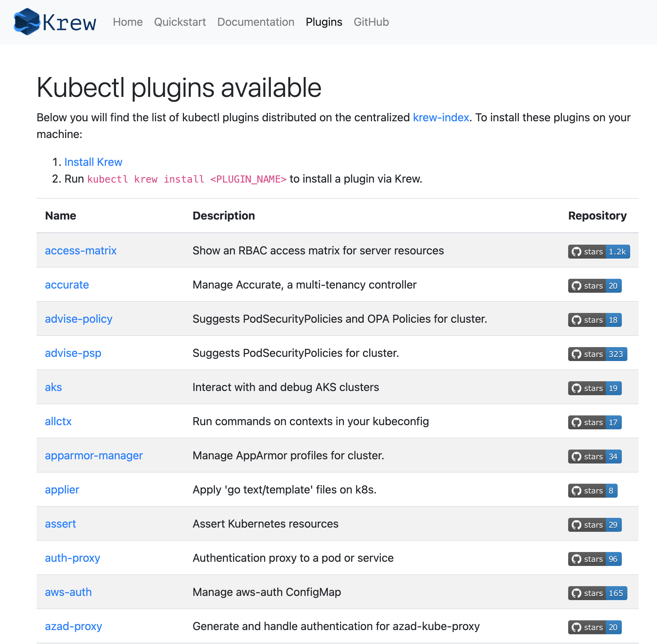Viewport: 657px width, 644px height.
Task: Click 'Authentication proxy to a pod or service'
Action: tap(293, 558)
